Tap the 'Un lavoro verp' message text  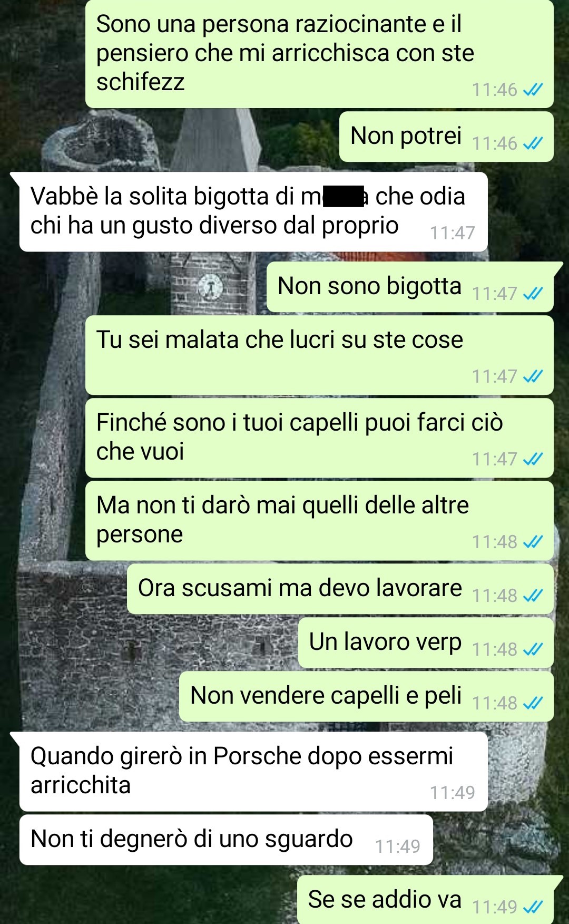(x=385, y=642)
